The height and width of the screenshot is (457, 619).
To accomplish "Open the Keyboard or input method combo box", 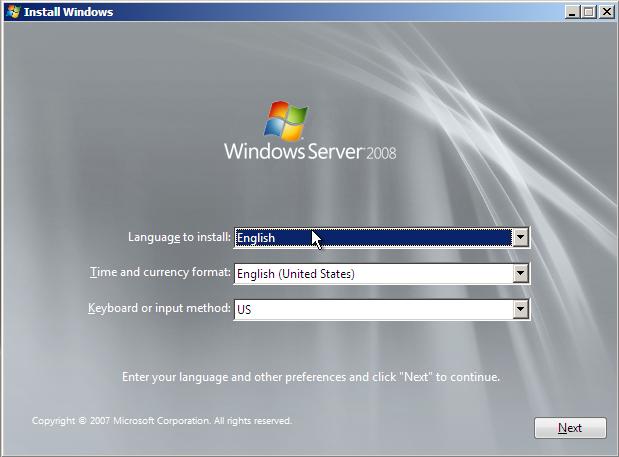I will [x=381, y=309].
